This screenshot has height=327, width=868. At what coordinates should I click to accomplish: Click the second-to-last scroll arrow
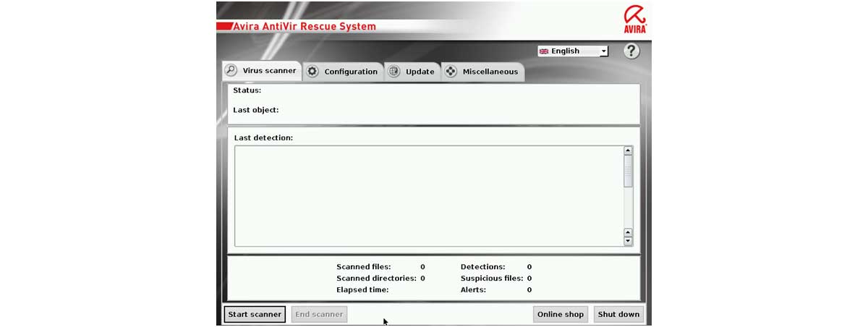coord(628,233)
